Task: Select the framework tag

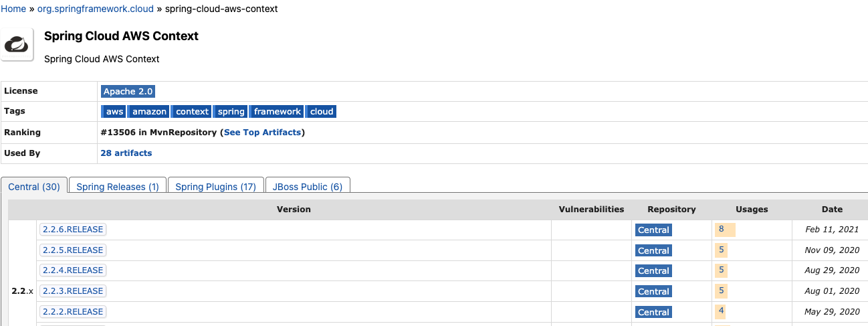Action: coord(278,112)
